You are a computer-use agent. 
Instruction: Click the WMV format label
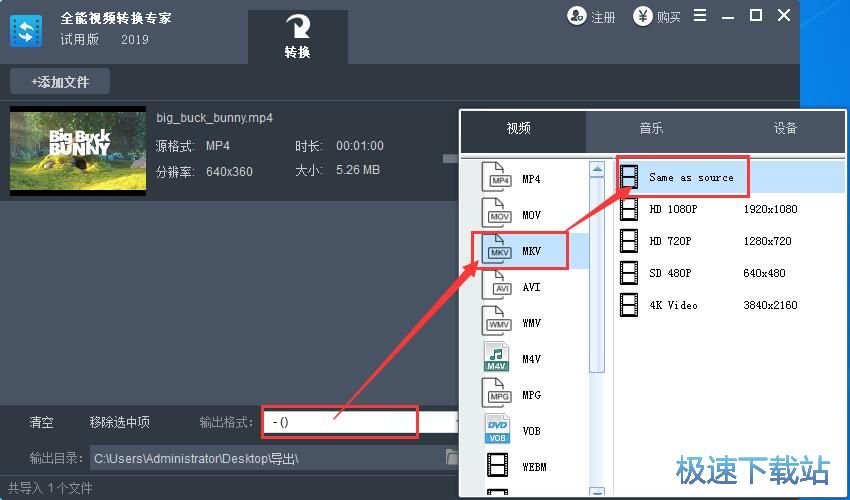point(531,323)
